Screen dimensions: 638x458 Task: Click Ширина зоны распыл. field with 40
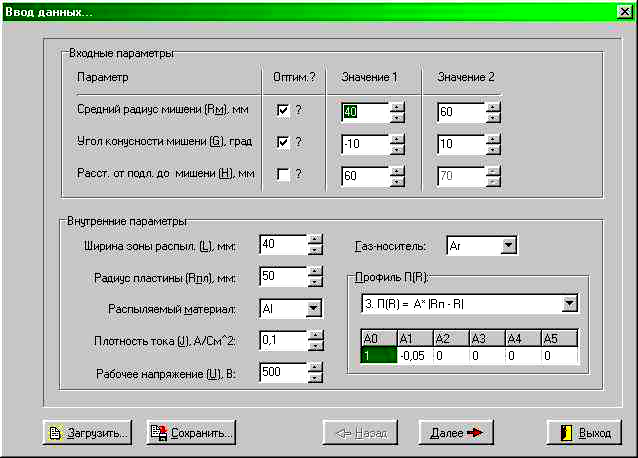pyautogui.click(x=284, y=244)
